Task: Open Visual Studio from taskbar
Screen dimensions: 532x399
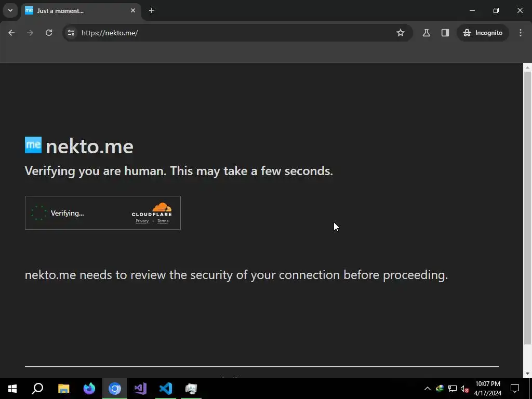Action: click(140, 389)
